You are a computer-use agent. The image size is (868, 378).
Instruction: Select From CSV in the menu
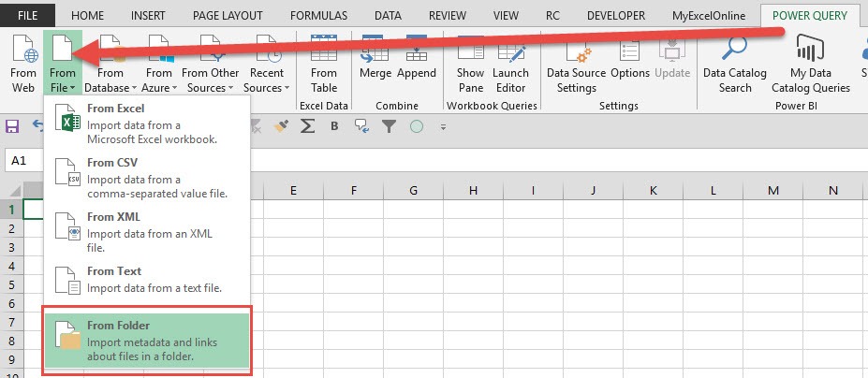tap(147, 178)
